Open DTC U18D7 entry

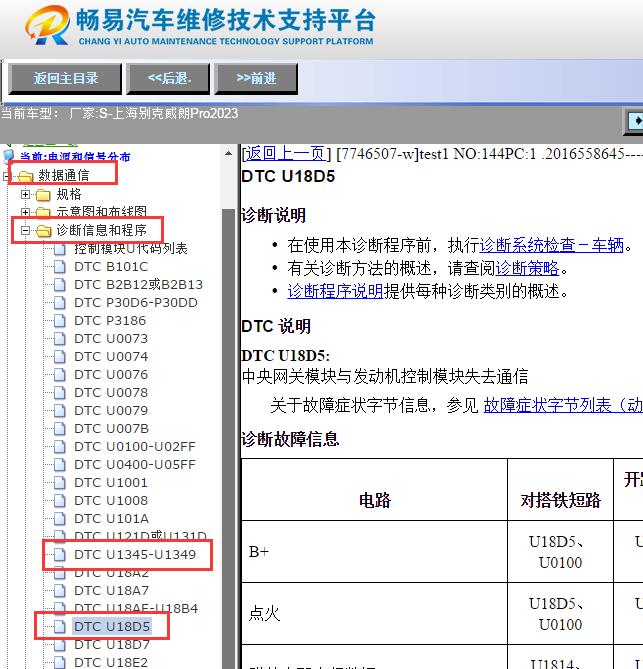point(112,644)
